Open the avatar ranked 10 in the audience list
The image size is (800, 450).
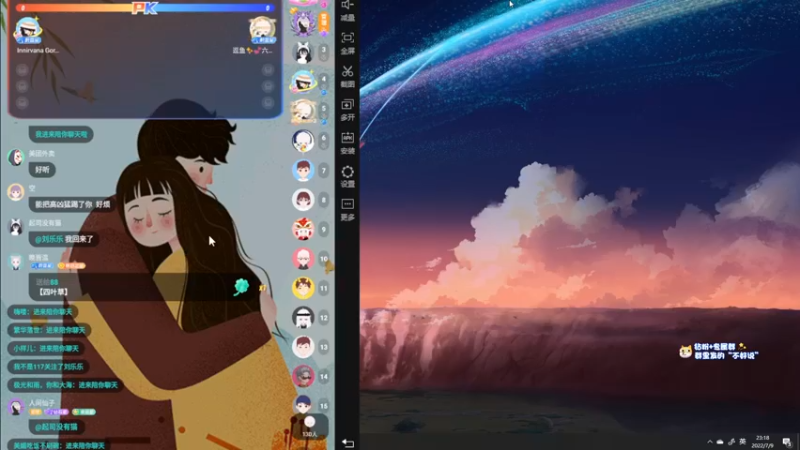(x=303, y=259)
